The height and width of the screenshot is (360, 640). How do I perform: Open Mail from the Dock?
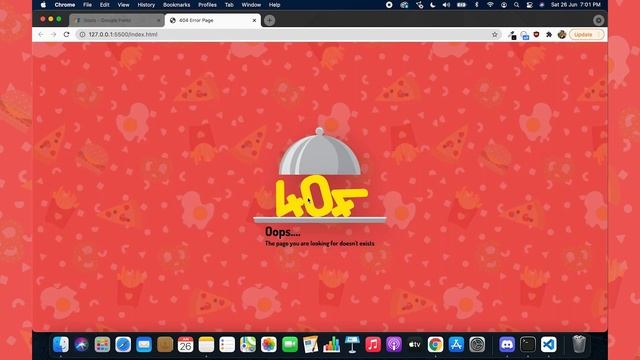click(x=144, y=344)
